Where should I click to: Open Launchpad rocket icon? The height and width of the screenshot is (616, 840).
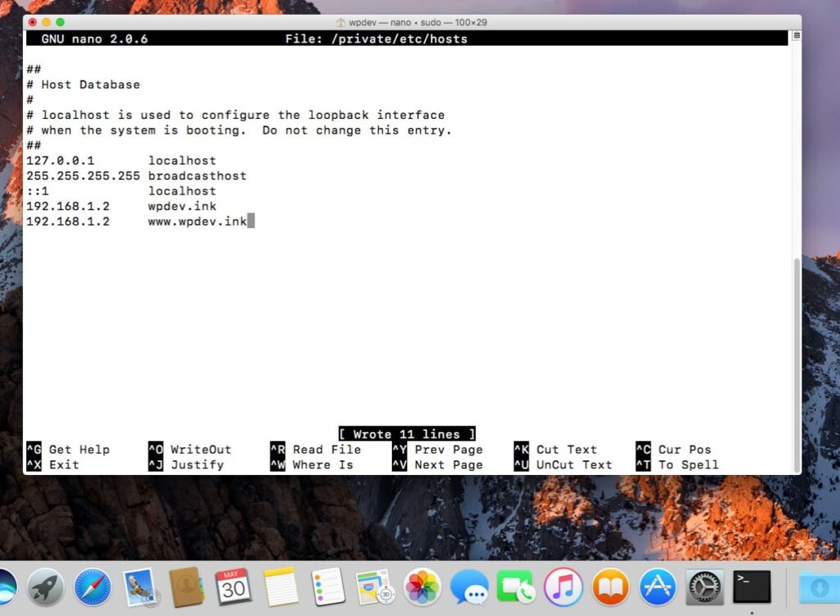[x=45, y=587]
